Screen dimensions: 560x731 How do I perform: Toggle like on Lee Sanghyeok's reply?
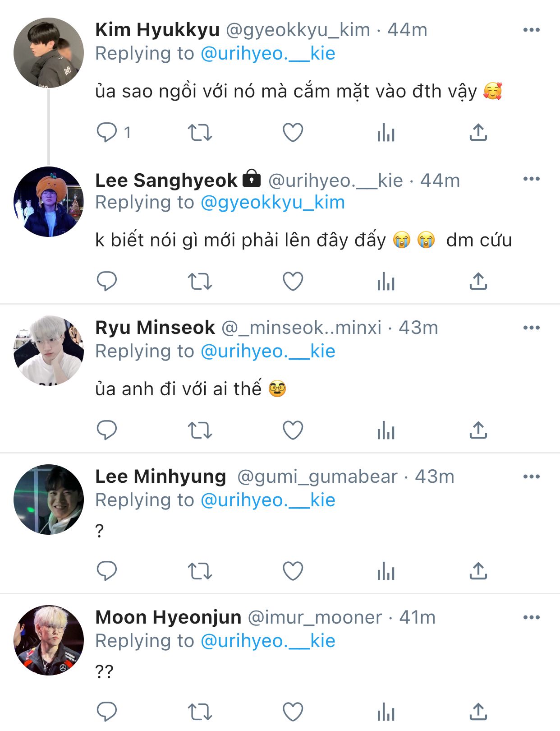[293, 282]
